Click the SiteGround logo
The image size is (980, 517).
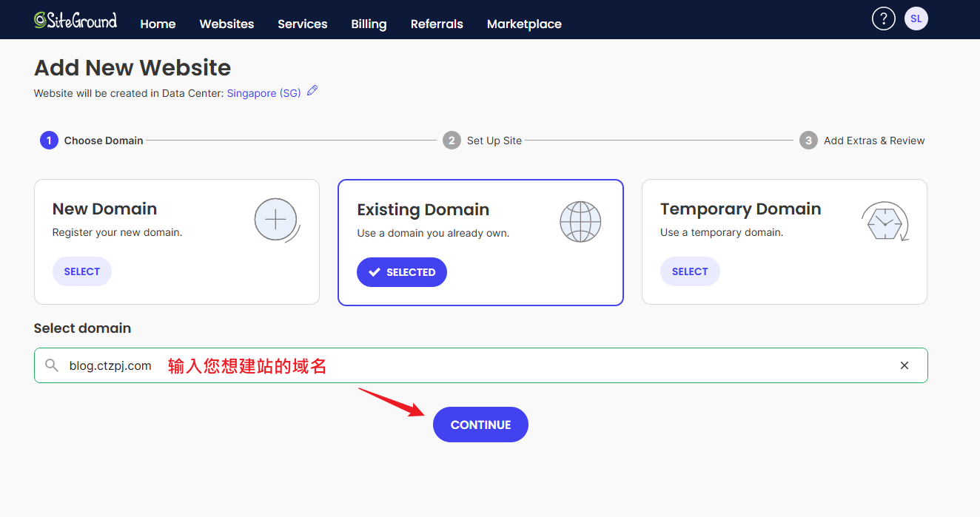75,21
